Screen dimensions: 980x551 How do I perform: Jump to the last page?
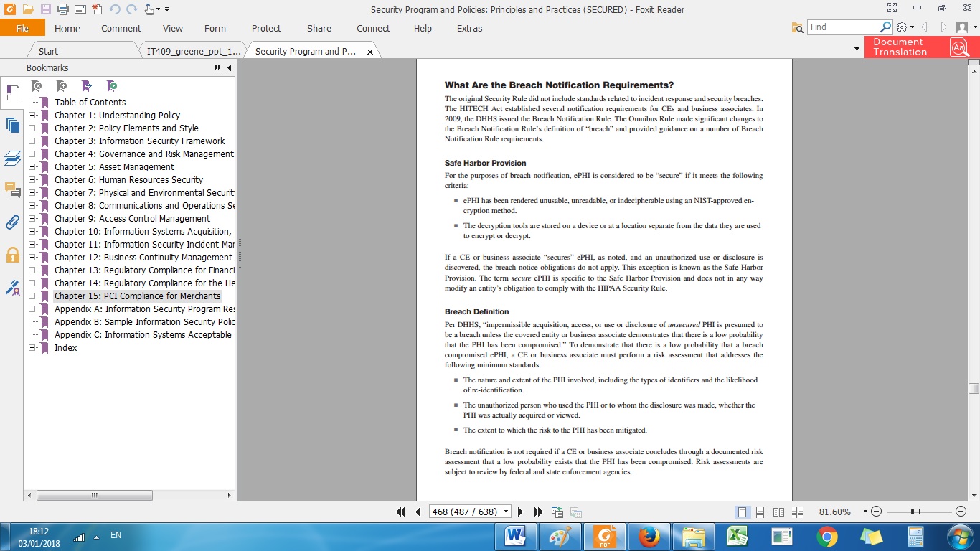pos(539,512)
